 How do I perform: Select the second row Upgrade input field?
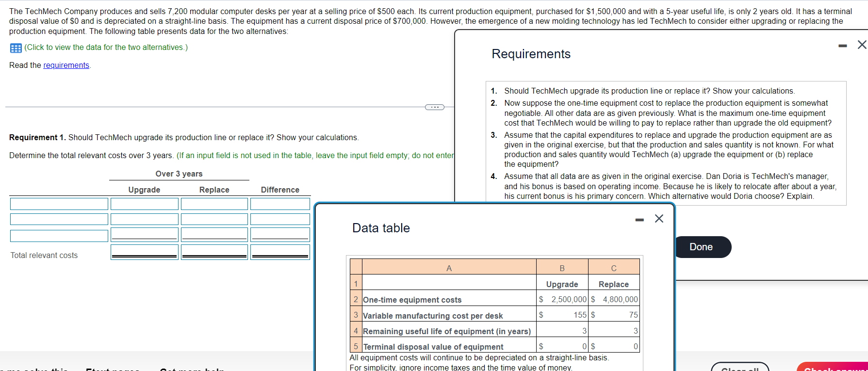[145, 219]
